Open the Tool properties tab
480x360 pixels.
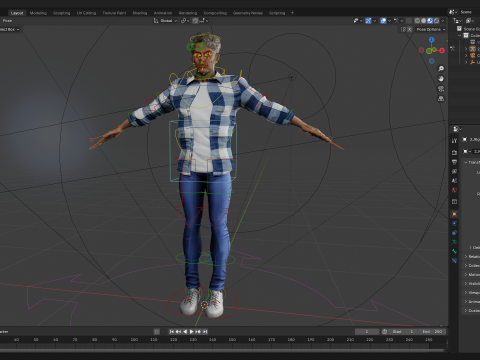[x=454, y=141]
